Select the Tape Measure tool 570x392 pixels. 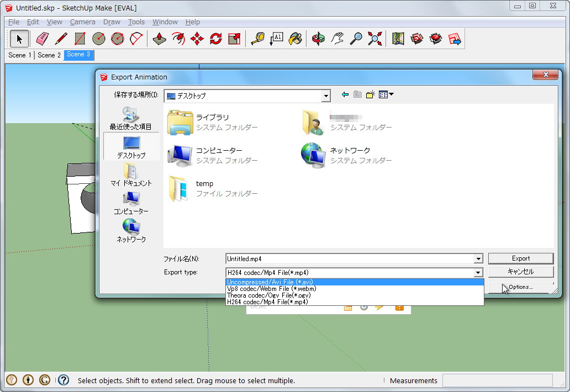tap(258, 39)
